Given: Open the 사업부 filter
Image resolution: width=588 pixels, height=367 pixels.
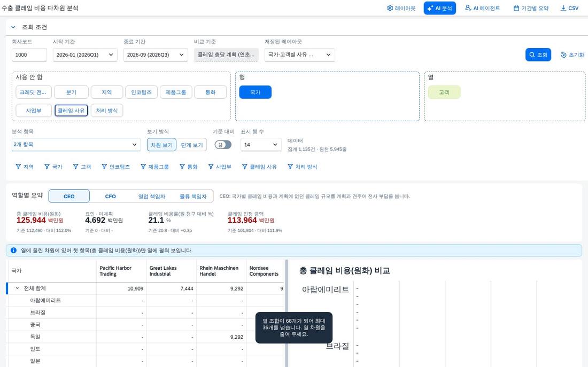Looking at the screenshot, I should click(x=220, y=167).
